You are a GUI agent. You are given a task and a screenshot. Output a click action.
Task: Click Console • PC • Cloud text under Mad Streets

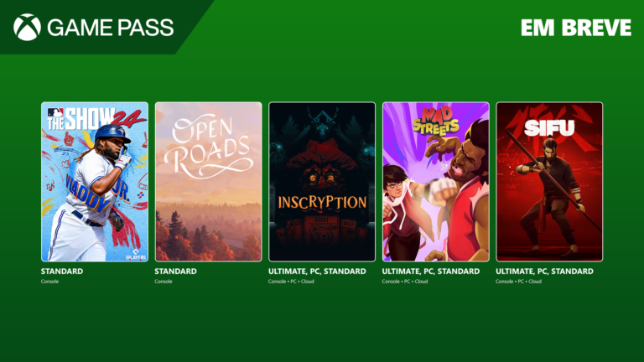(x=405, y=282)
